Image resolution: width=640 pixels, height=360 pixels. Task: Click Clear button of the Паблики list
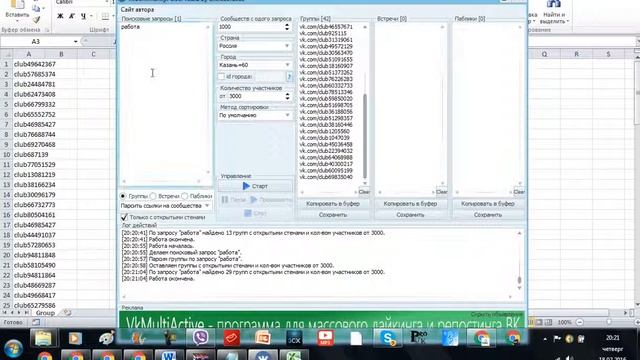[519, 192]
